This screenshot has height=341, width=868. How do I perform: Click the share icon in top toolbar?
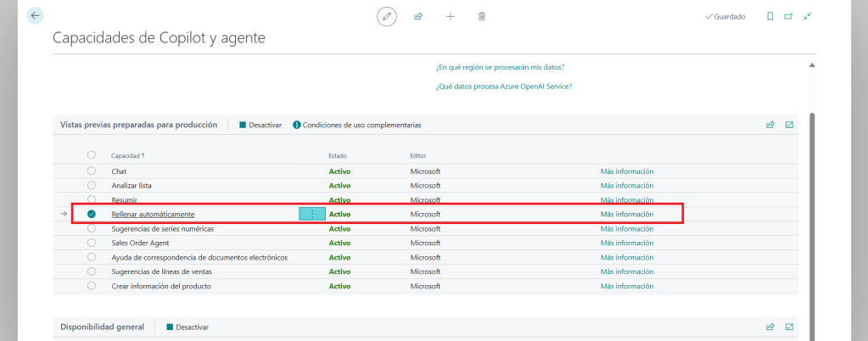418,16
